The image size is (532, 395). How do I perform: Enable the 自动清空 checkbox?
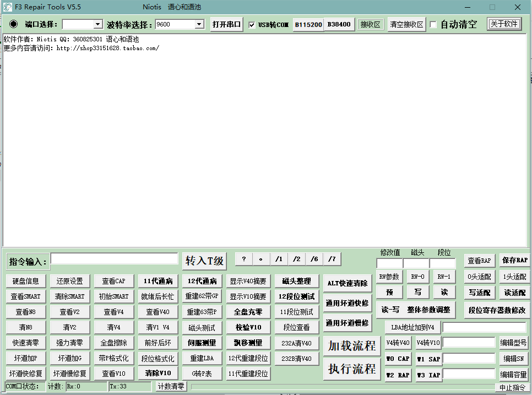pos(433,25)
